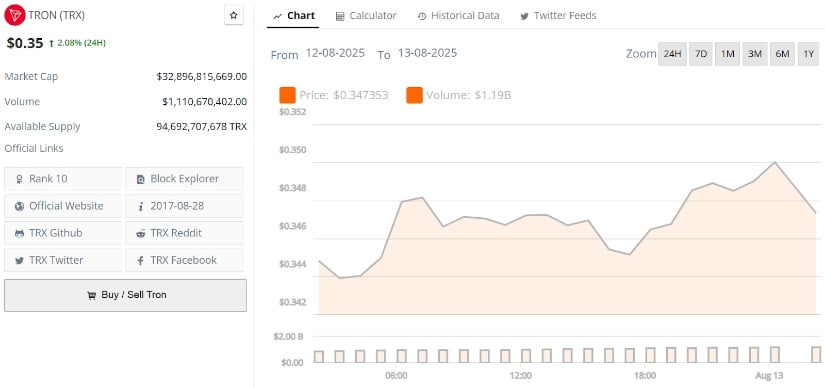This screenshot has width=825, height=388.
Task: Click the clock icon on Historical Data tab
Action: click(x=421, y=16)
